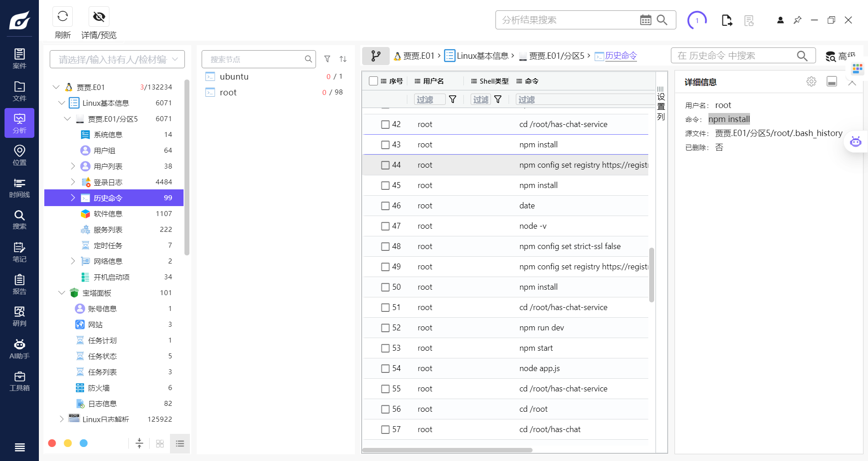Expand the 网络信息 tree node

pos(73,261)
